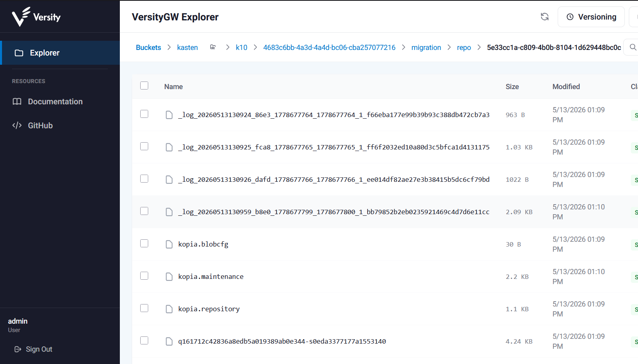Click the GitHub code brackets icon
The image size is (638, 364).
17,125
